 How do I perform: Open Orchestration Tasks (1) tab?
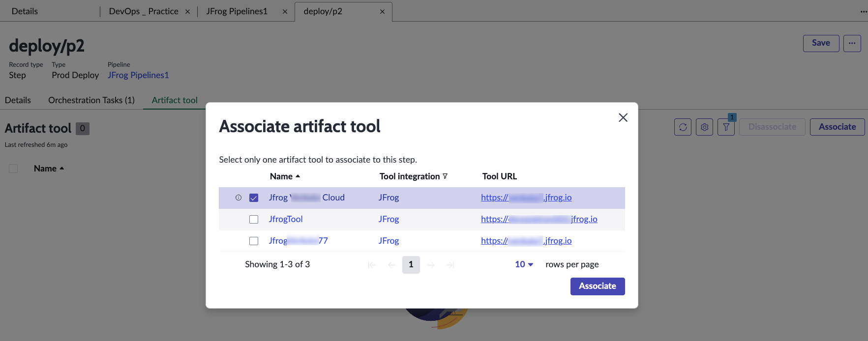coord(91,100)
